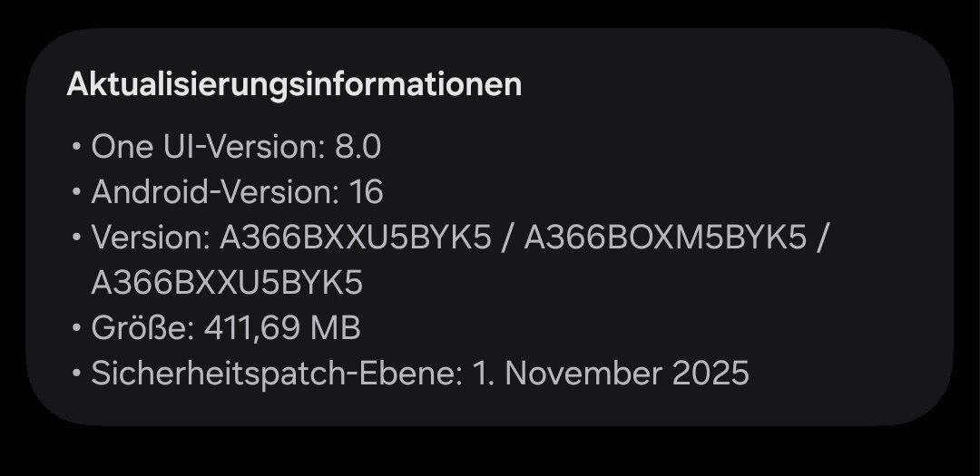Click the bullet before One UI-Version
The height and width of the screenshot is (476, 980).
[x=76, y=148]
